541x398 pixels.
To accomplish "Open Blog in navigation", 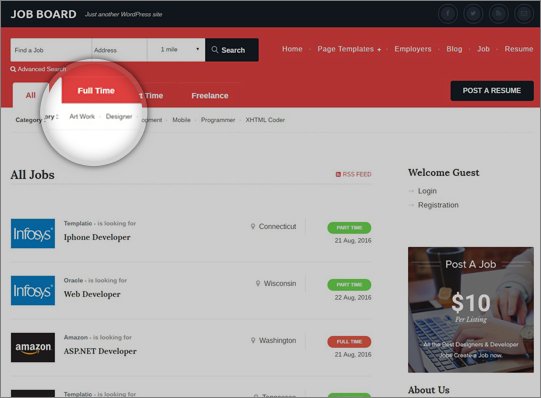I will coord(454,49).
